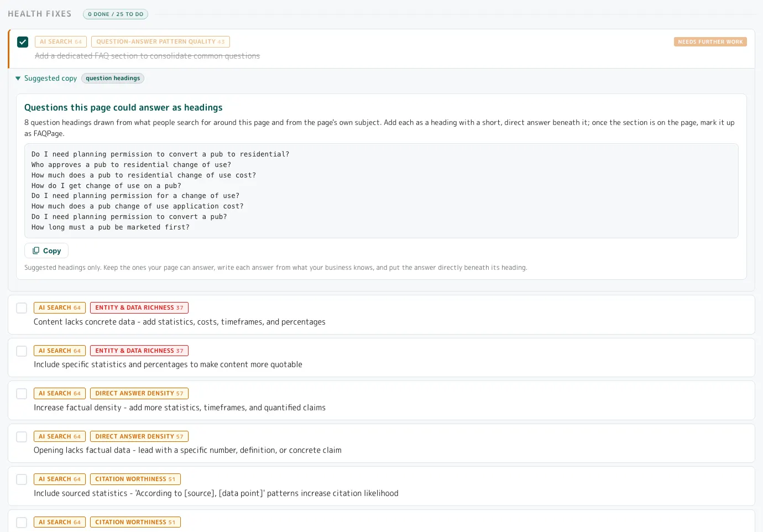Click 'Include sourced statistics' fix description
The width and height of the screenshot is (763, 532).
(x=216, y=493)
